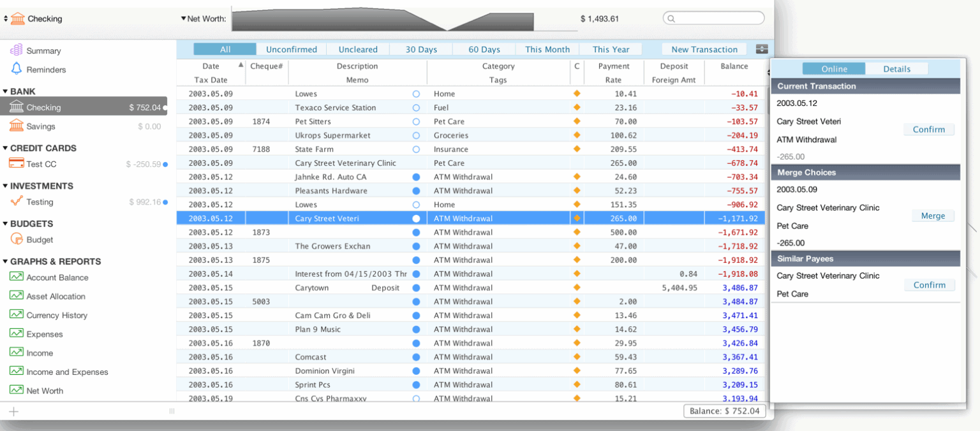The height and width of the screenshot is (431, 980).
Task: Toggle cleared status for the Comcast transaction
Action: click(x=415, y=356)
